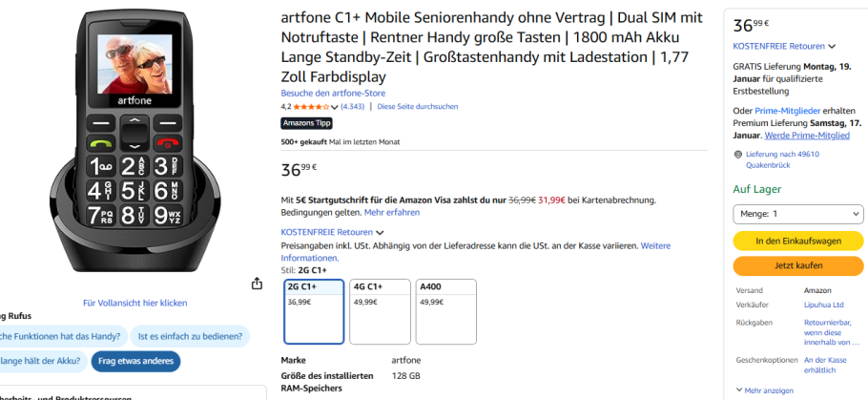
Task: Add item via 'In den Einkaufswagen'
Action: [797, 241]
